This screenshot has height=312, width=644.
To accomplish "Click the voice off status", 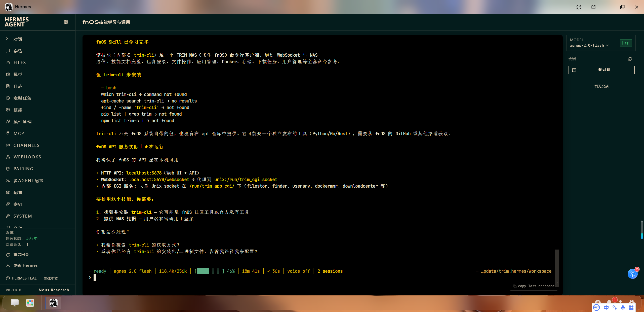I will [299, 271].
